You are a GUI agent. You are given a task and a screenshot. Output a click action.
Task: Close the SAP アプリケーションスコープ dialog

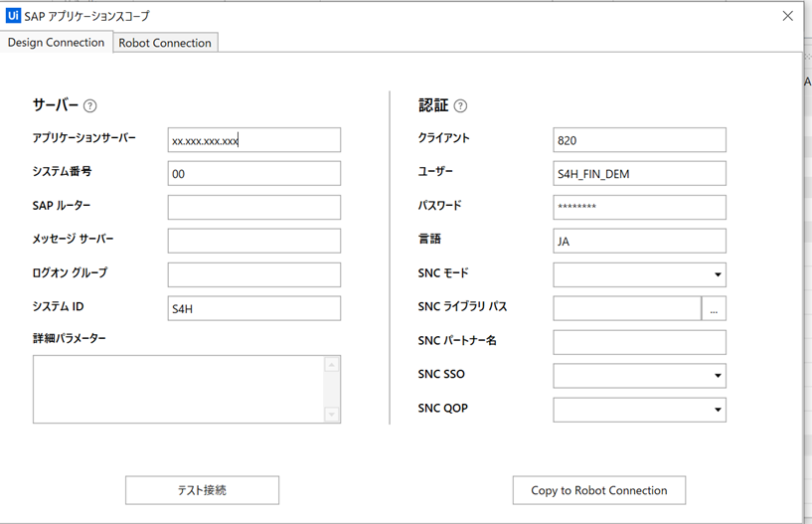pyautogui.click(x=788, y=16)
